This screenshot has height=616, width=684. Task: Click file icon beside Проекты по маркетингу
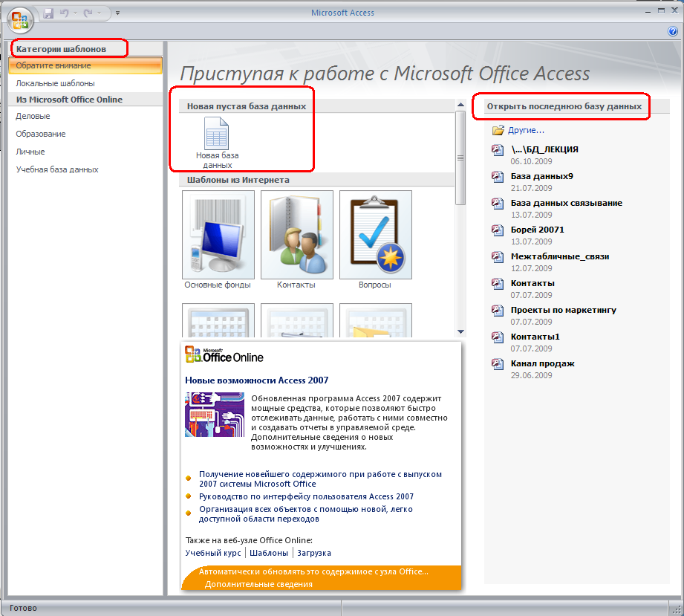(498, 311)
